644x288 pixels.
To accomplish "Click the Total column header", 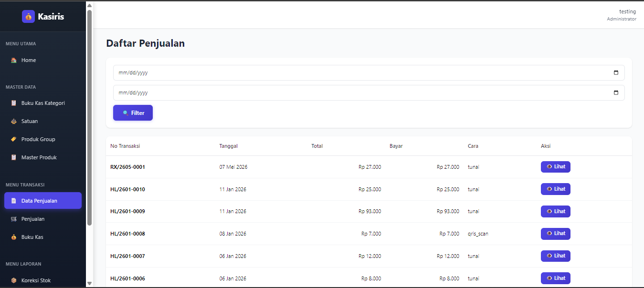I will tap(317, 146).
